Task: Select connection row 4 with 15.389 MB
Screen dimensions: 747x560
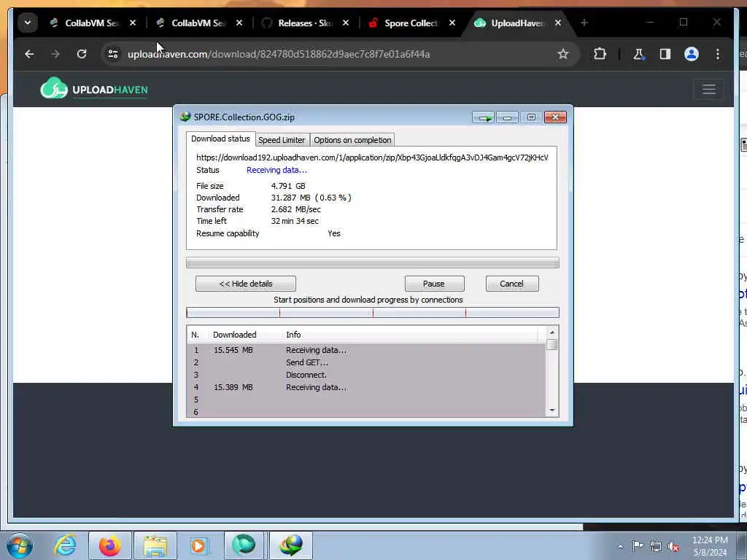Action: (x=366, y=387)
